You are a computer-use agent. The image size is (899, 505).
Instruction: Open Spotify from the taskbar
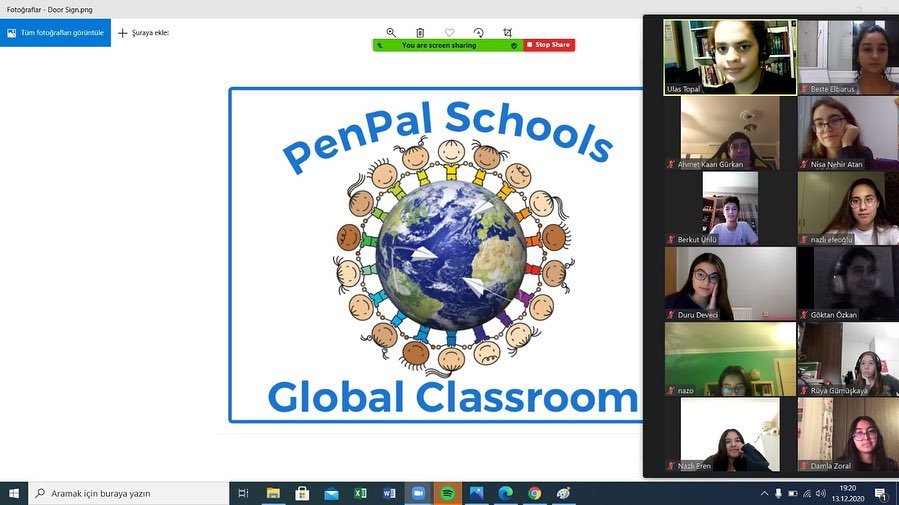tap(447, 493)
